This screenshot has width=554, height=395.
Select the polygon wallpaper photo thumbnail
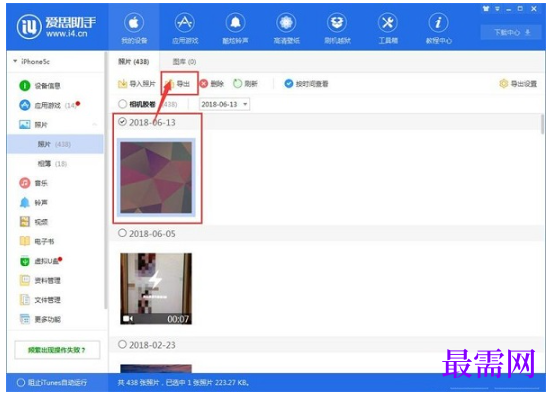point(156,177)
